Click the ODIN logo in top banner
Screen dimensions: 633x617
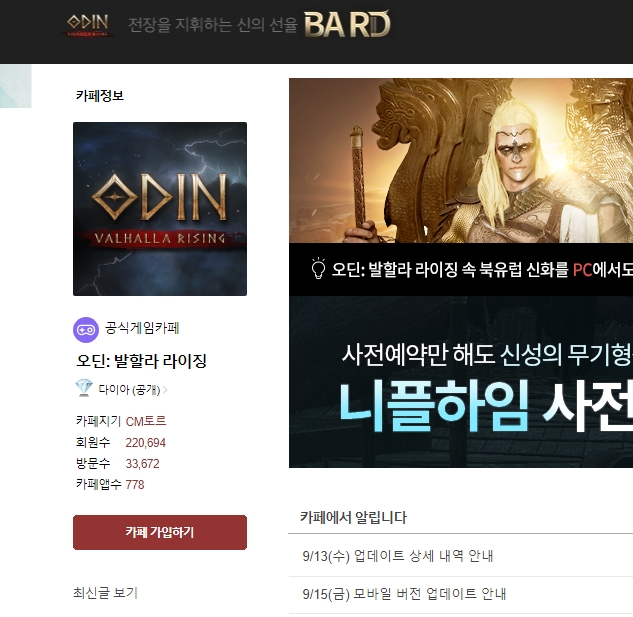tap(88, 25)
